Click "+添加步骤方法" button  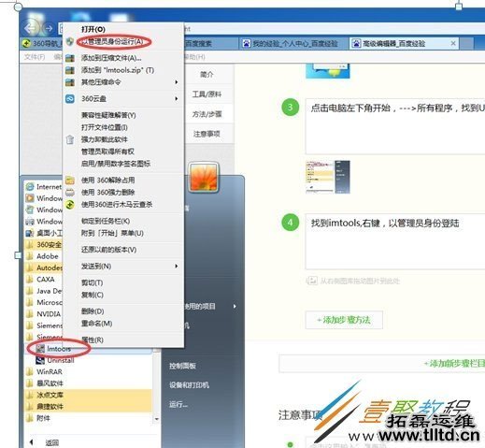click(x=344, y=320)
